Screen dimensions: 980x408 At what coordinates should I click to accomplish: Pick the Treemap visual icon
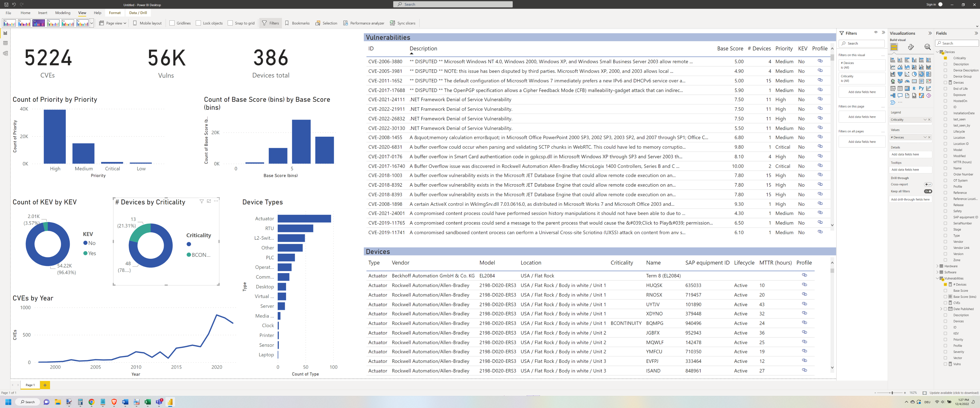coord(929,74)
